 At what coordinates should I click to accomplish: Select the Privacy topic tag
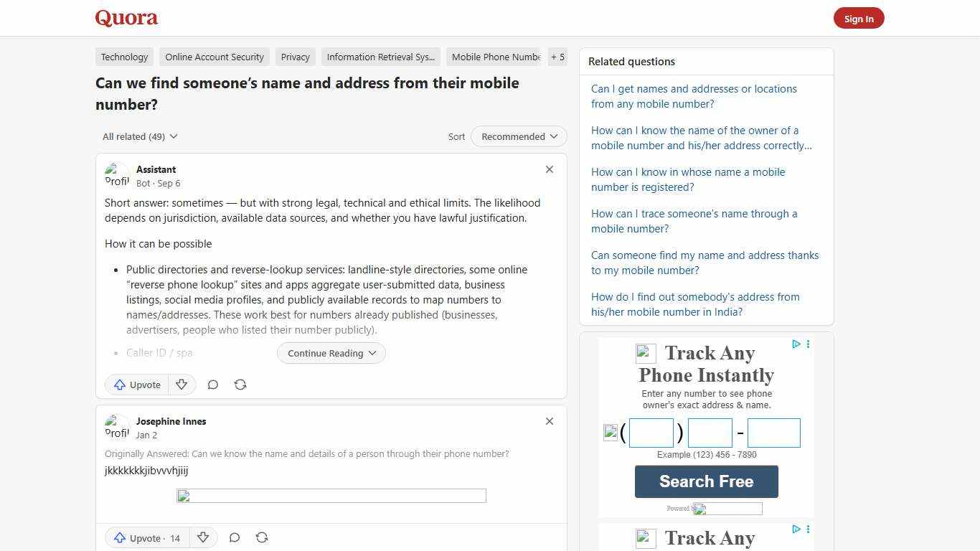[295, 57]
